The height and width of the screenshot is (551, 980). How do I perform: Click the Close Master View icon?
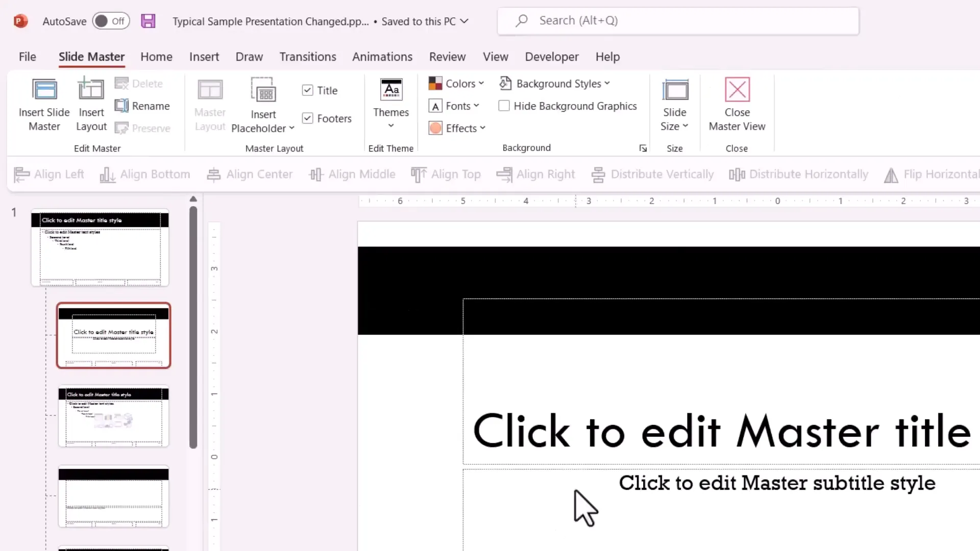click(x=737, y=90)
